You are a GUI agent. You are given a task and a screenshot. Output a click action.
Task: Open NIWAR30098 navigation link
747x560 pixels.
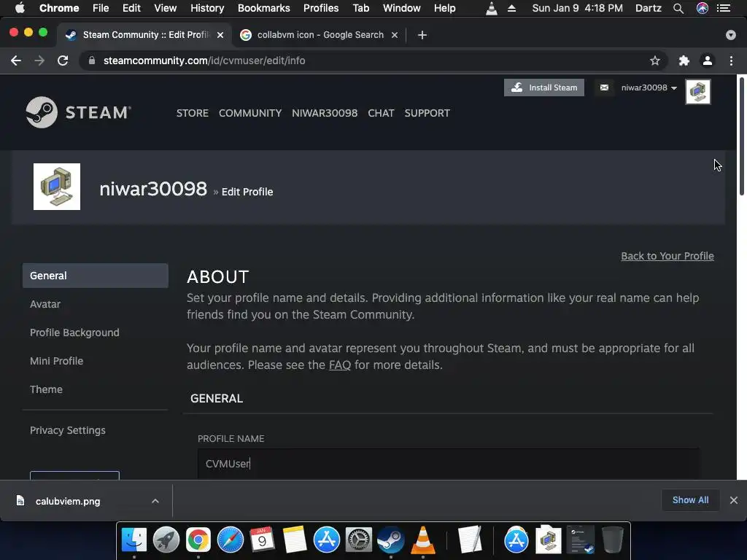pos(325,113)
